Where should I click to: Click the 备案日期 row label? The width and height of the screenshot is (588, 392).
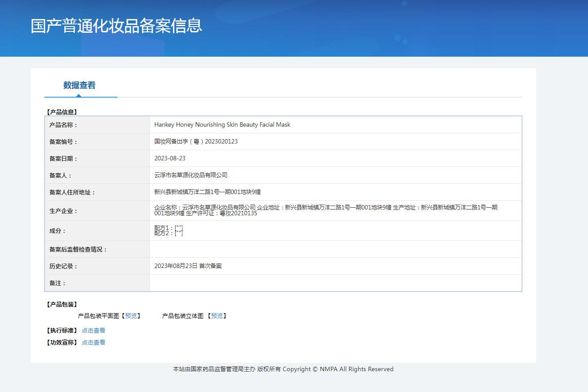tap(63, 159)
